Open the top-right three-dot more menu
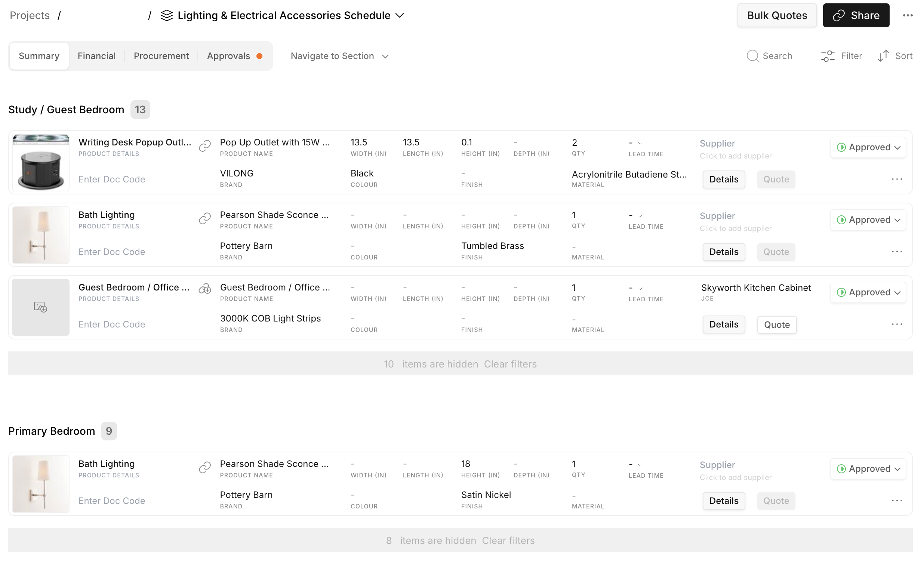 [908, 15]
